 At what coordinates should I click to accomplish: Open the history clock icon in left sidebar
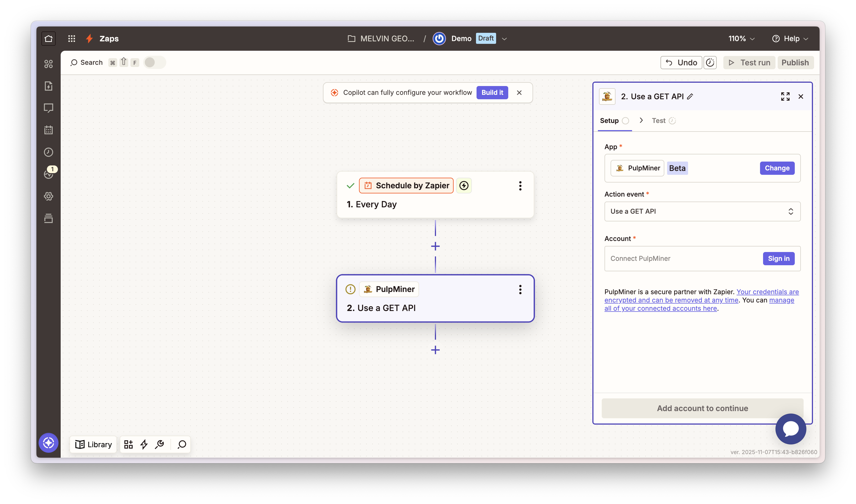(x=49, y=152)
